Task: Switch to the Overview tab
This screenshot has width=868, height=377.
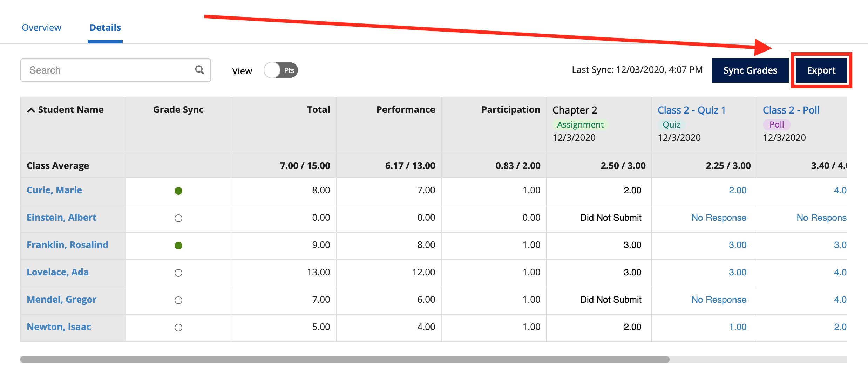Action: pos(41,27)
